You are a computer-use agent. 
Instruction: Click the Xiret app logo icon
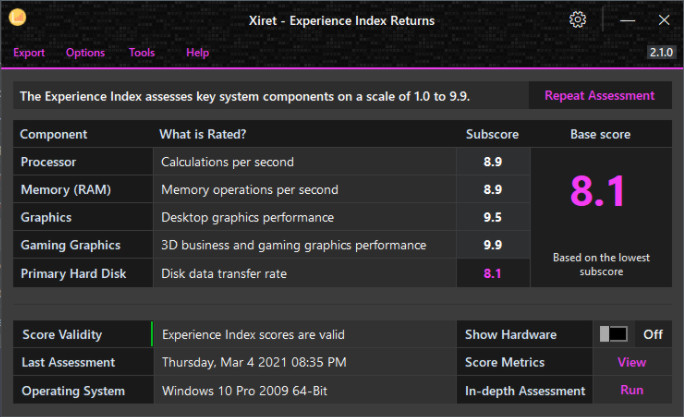click(17, 17)
